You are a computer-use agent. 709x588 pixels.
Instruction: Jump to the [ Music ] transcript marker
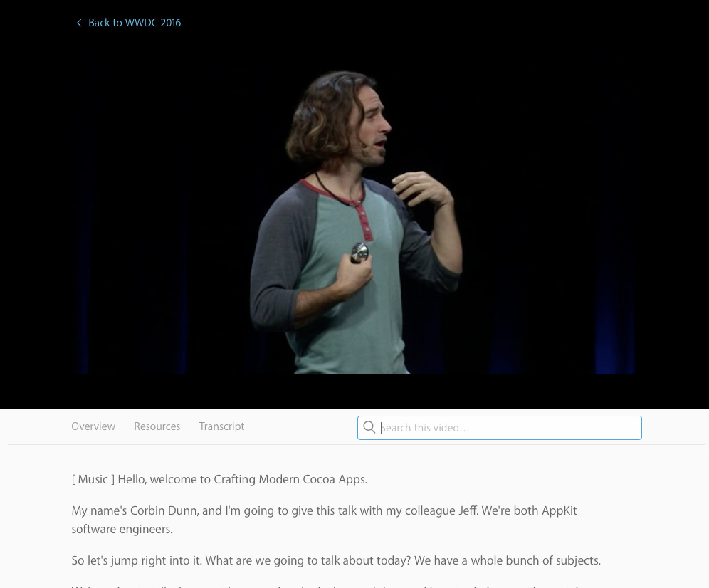93,480
